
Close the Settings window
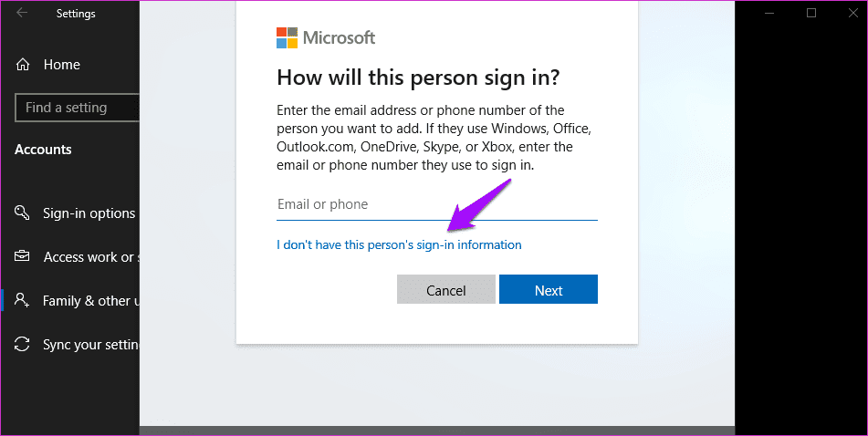(x=851, y=13)
